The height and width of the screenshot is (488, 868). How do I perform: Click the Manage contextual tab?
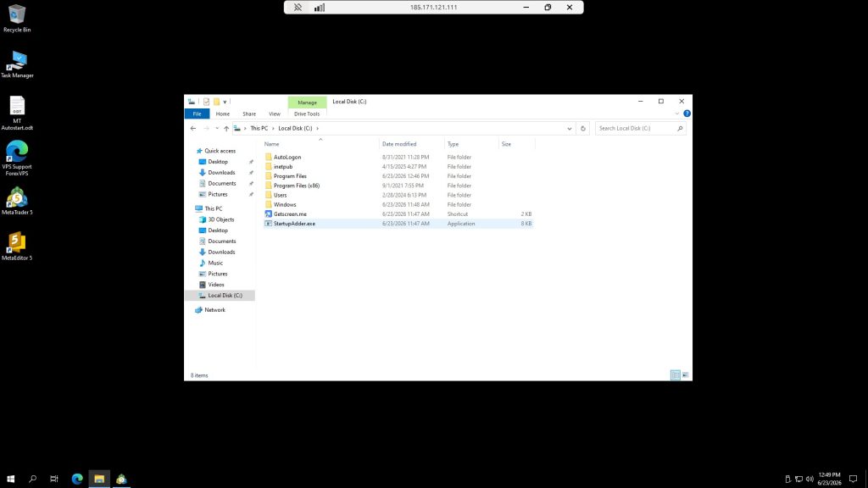click(x=307, y=103)
